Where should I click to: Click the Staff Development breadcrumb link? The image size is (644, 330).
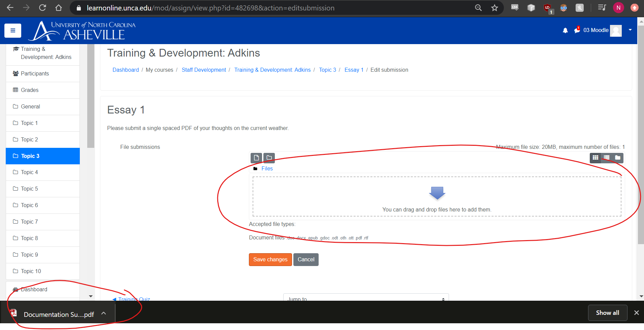204,70
